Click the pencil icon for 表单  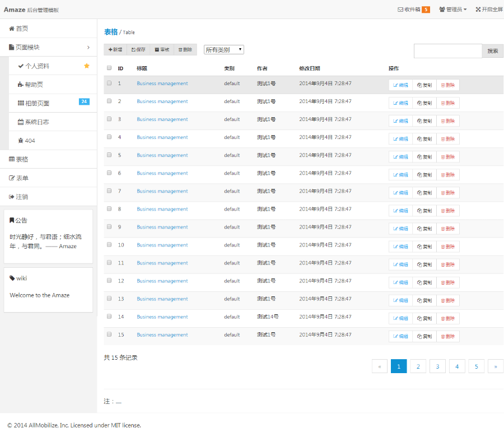[12, 178]
